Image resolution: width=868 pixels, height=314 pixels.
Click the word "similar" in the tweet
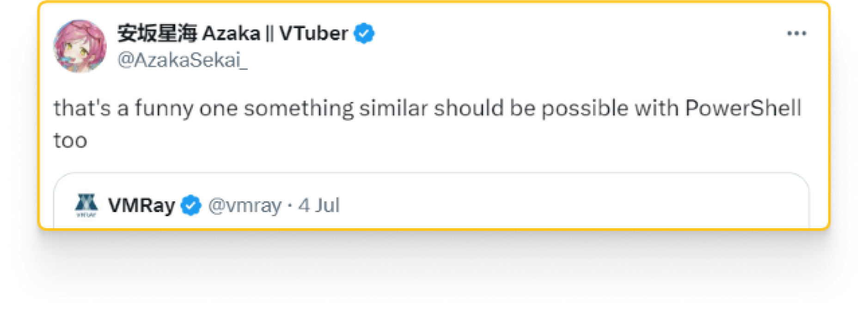pyautogui.click(x=393, y=108)
